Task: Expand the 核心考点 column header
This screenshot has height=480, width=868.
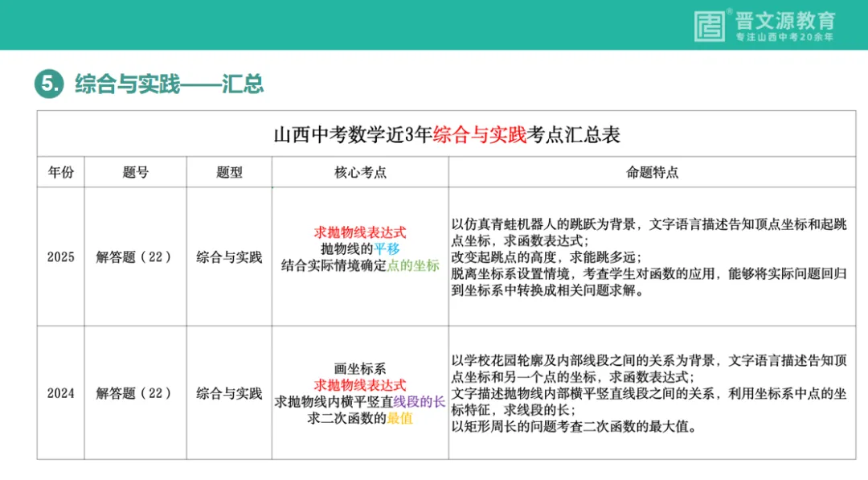Action: click(x=360, y=171)
